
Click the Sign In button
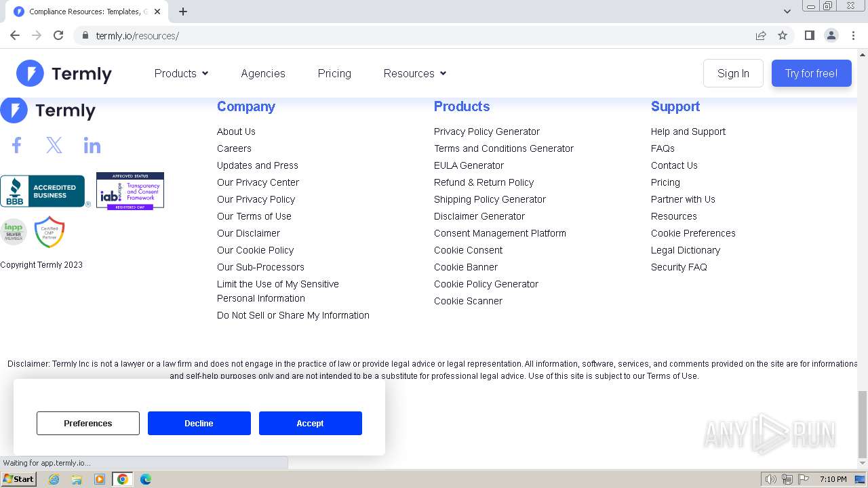tap(733, 73)
